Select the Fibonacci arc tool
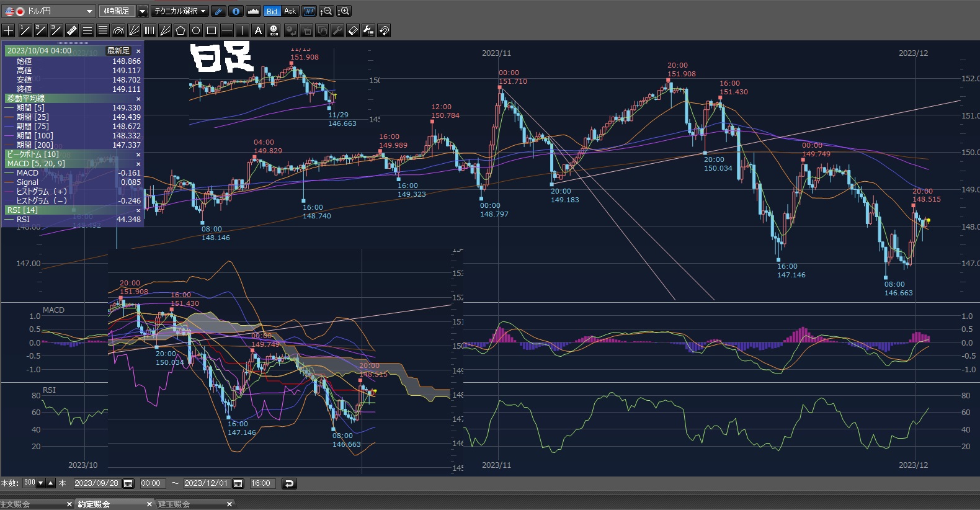The width and height of the screenshot is (980, 510). pos(118,30)
